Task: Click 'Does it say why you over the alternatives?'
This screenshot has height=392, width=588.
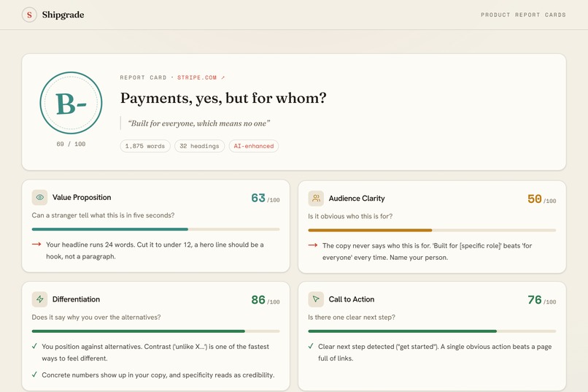Action: point(96,318)
